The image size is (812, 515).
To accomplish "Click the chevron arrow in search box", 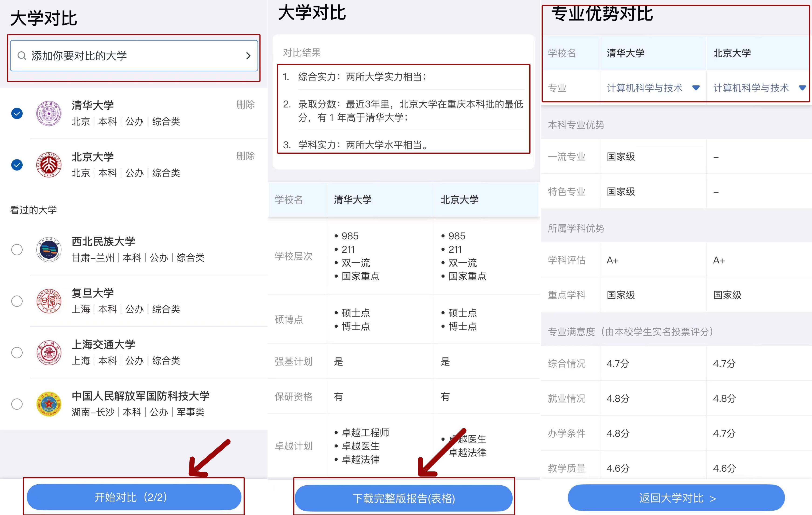I will click(248, 56).
